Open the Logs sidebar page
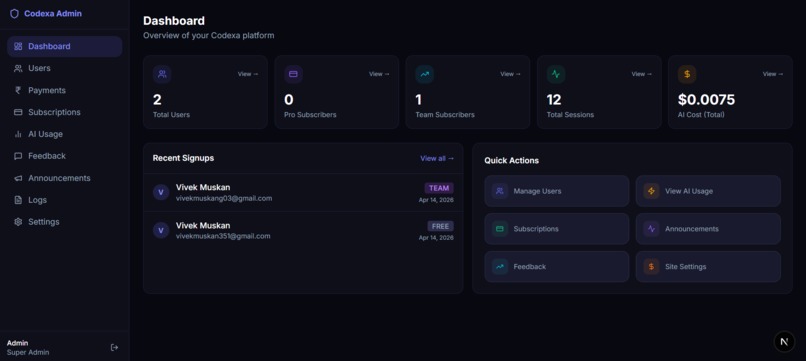This screenshot has width=806, height=361. click(x=65, y=200)
